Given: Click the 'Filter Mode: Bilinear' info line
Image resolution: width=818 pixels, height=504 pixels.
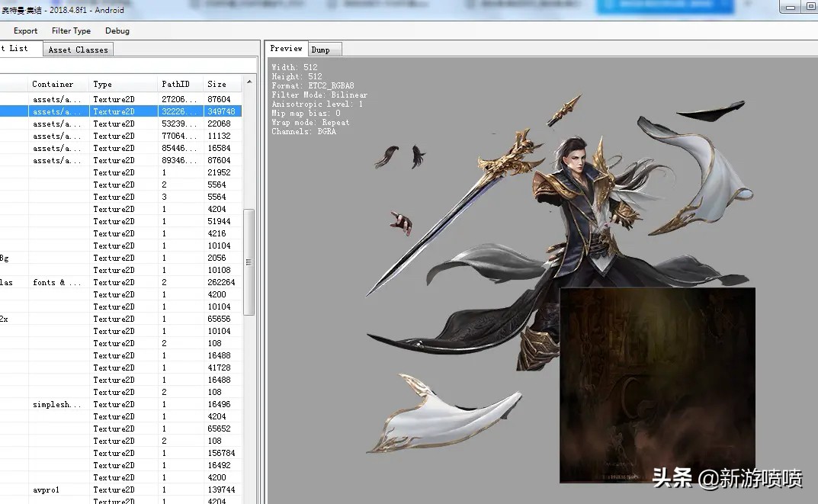Looking at the screenshot, I should pos(319,95).
